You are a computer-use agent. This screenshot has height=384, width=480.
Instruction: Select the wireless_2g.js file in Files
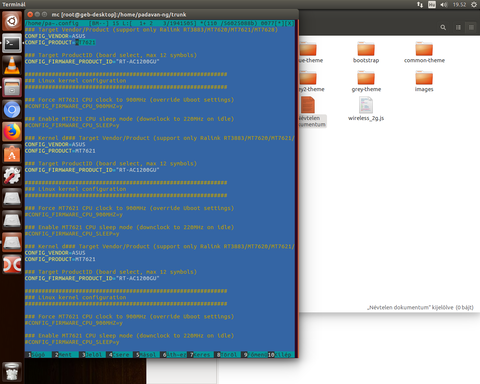366,109
